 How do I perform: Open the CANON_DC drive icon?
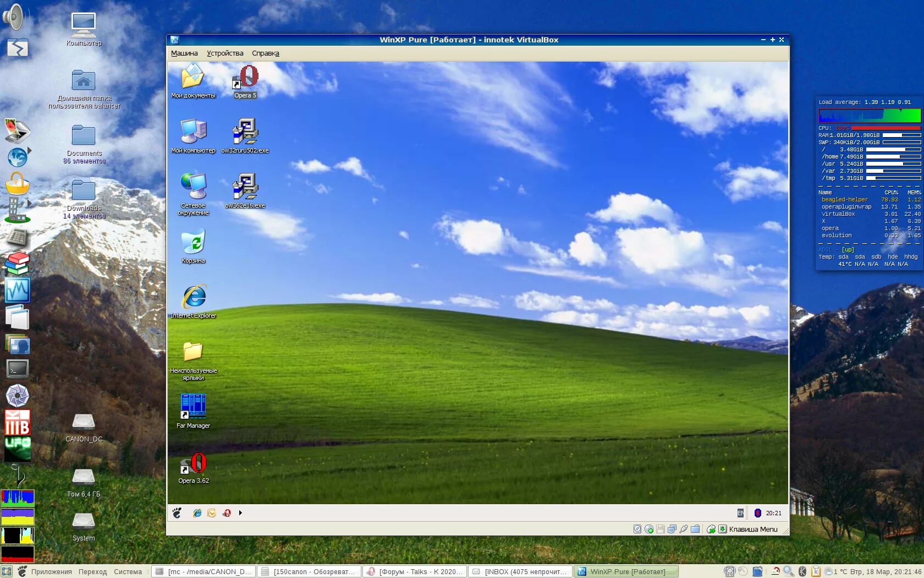pos(84,428)
